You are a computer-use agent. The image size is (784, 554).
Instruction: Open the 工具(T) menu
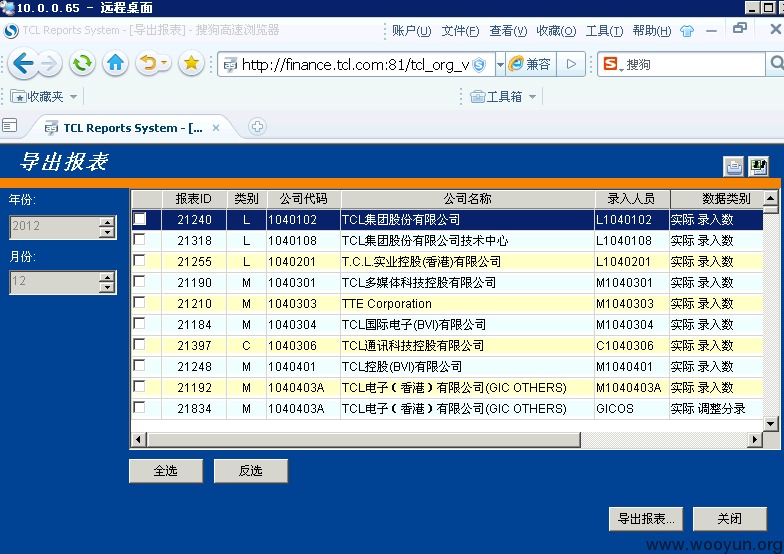click(604, 31)
